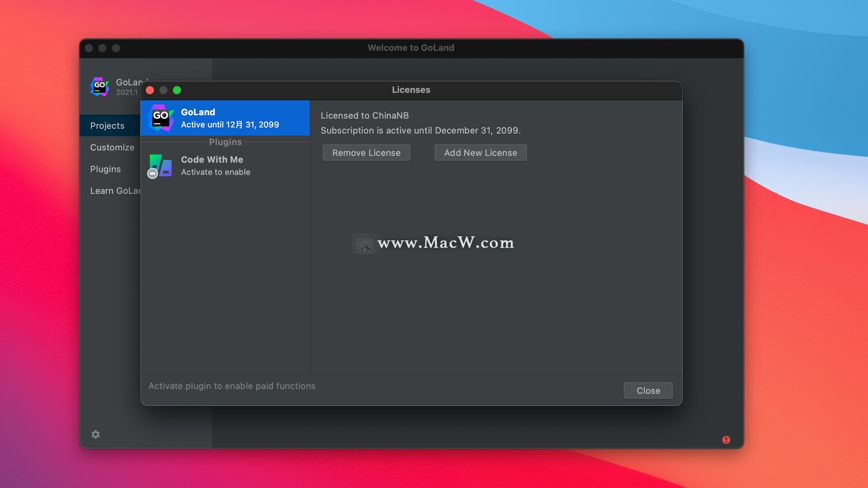This screenshot has height=488, width=868.
Task: Click red close button of Licenses dialog
Action: [x=150, y=90]
